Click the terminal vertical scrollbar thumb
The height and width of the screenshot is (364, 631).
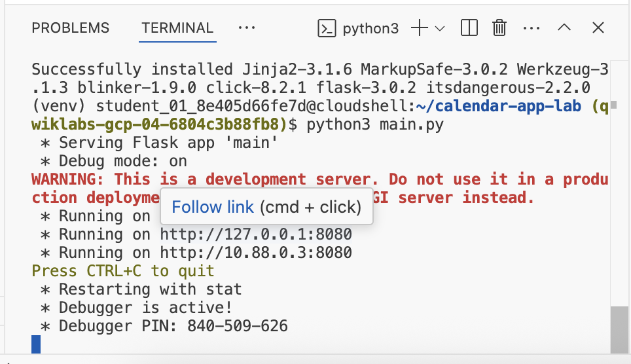(x=618, y=329)
